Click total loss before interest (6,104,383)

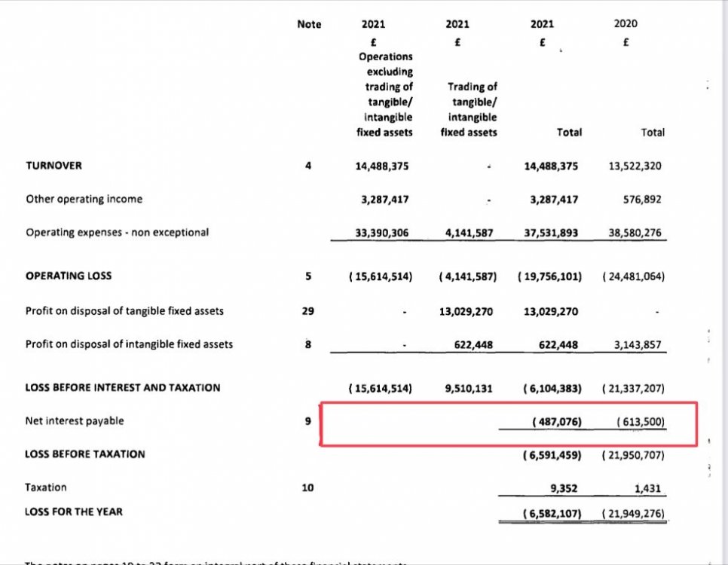tap(552, 388)
